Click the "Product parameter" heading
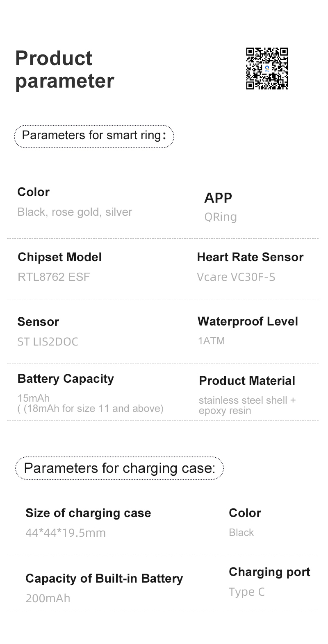This screenshot has width=328, height=644. click(64, 70)
